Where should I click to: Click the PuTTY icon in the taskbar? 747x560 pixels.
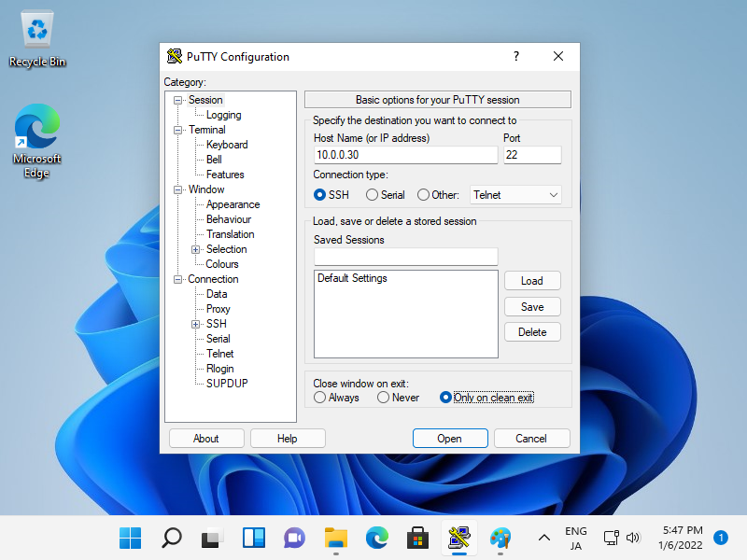tap(458, 538)
